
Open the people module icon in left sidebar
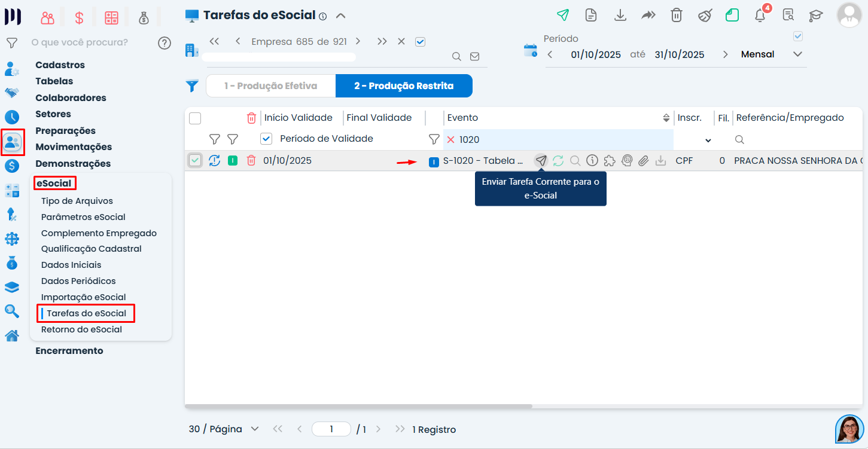click(13, 142)
